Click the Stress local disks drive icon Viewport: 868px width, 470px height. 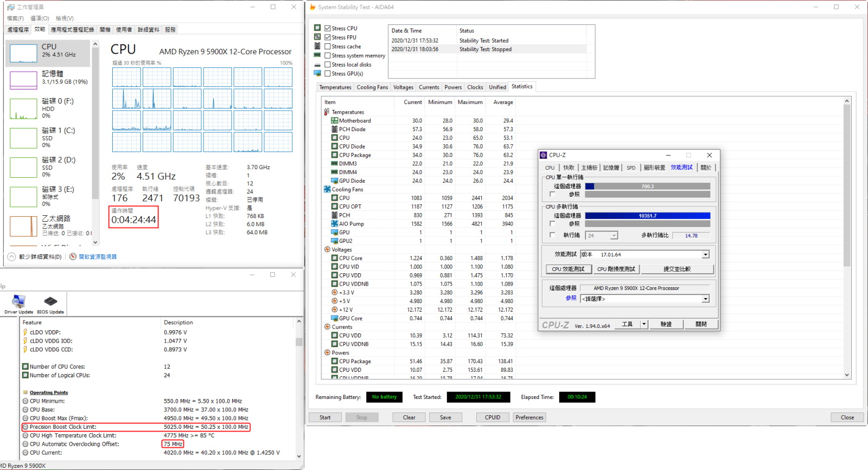[317, 65]
